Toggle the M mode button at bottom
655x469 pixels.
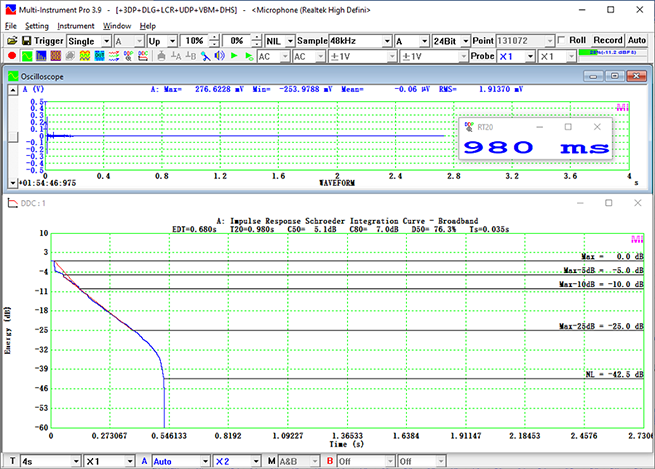[271, 461]
